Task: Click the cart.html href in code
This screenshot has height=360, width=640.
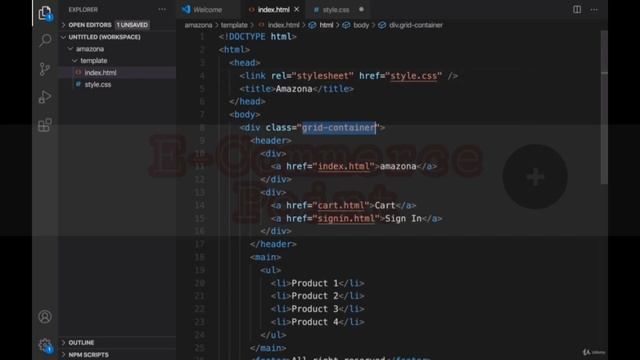Action: [341, 206]
